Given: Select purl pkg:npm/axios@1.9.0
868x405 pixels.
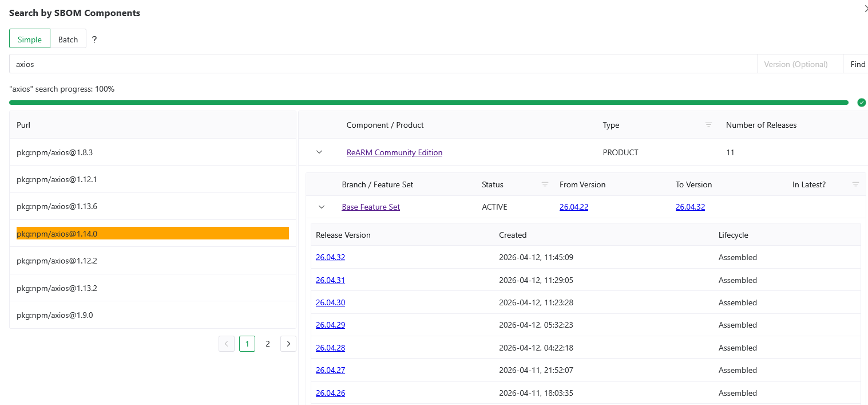Looking at the screenshot, I should (x=153, y=315).
